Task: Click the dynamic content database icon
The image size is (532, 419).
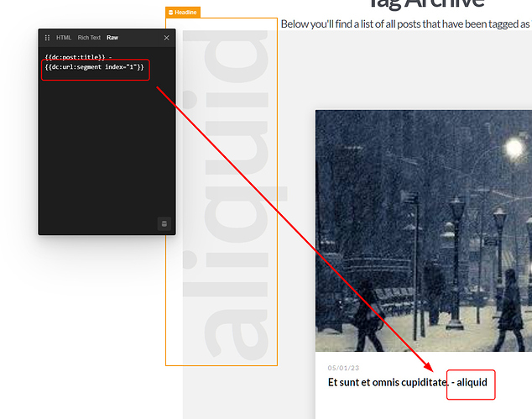Action: 164,223
